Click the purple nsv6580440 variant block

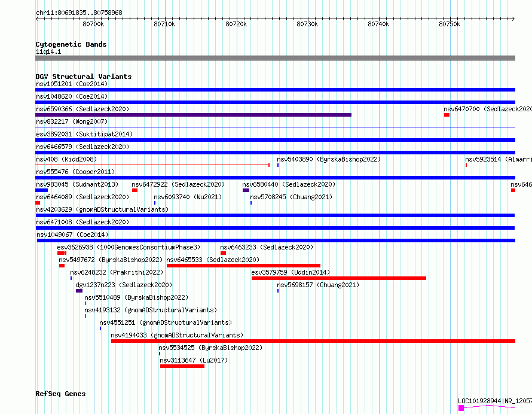[x=246, y=190]
